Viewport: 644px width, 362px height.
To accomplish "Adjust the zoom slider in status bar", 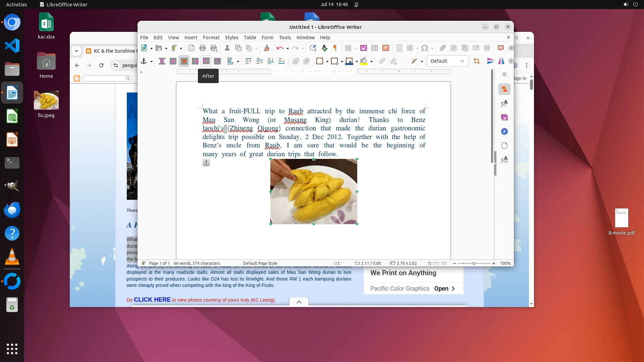I will 474,263.
